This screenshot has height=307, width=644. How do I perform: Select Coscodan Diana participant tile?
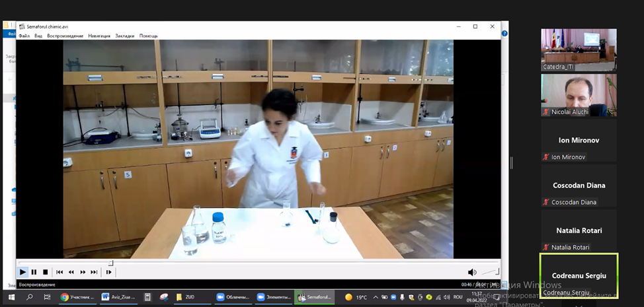[579, 186]
